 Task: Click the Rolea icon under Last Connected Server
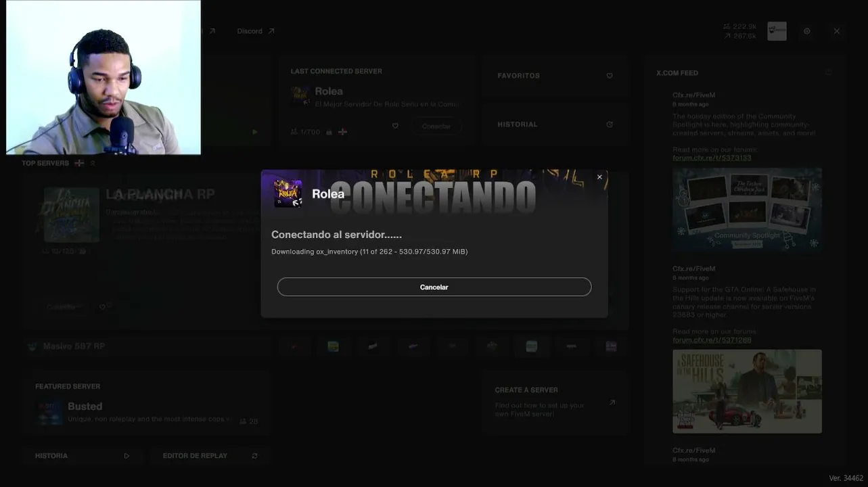point(300,96)
